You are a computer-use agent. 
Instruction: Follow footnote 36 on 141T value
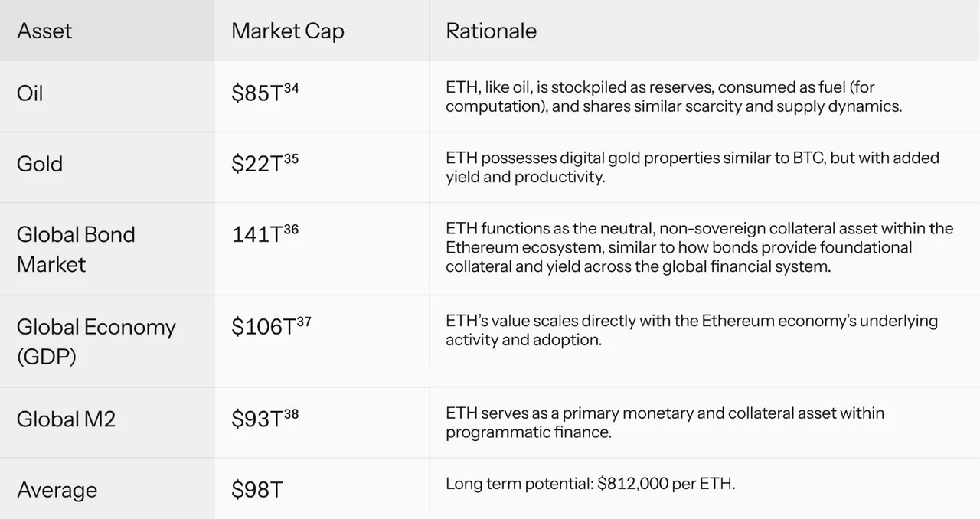coord(291,229)
